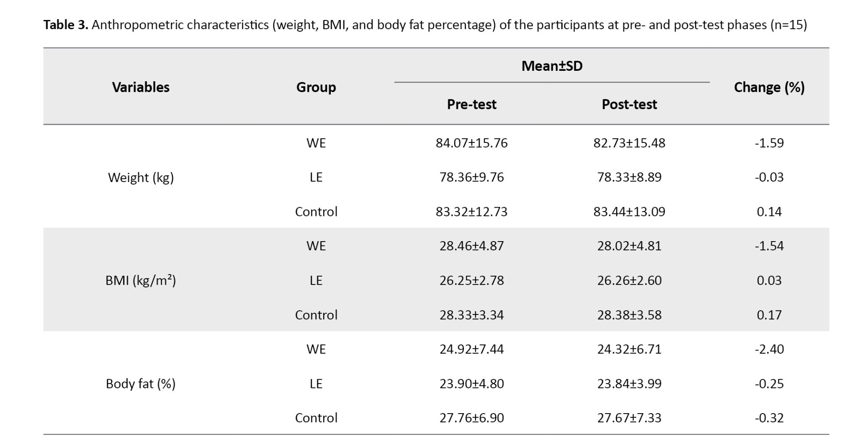Click the Group column header
Image resolution: width=868 pixels, height=444 pixels.
click(316, 87)
